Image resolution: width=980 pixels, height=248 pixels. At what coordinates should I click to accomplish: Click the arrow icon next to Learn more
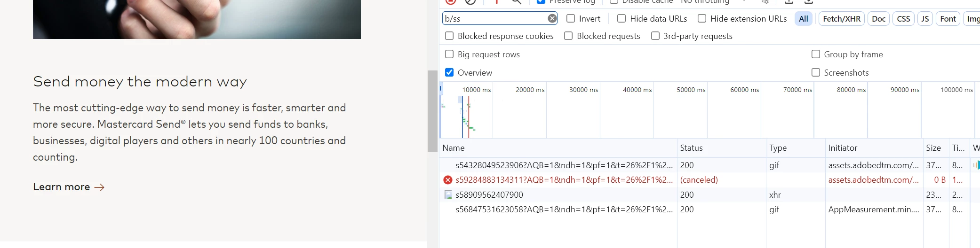[x=99, y=187]
